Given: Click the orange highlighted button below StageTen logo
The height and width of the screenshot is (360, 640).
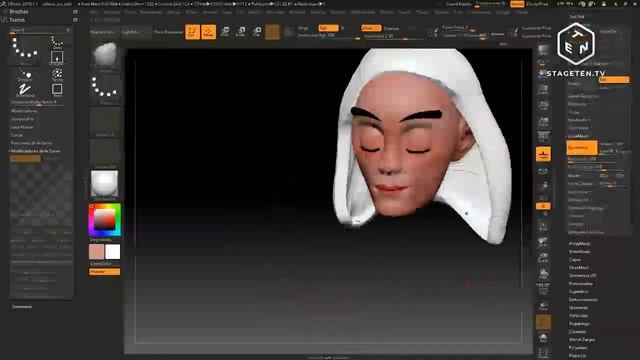Looking at the screenshot, I should click(614, 80).
